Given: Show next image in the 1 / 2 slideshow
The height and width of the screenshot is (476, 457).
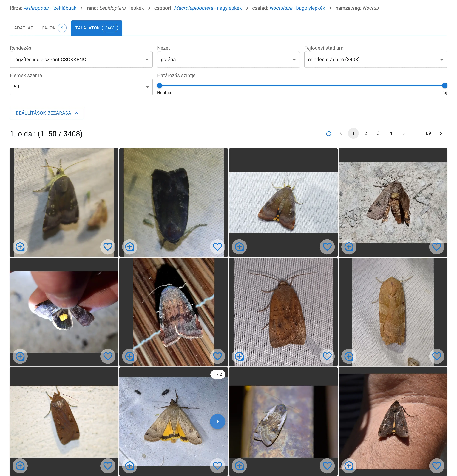Looking at the screenshot, I should point(217,421).
